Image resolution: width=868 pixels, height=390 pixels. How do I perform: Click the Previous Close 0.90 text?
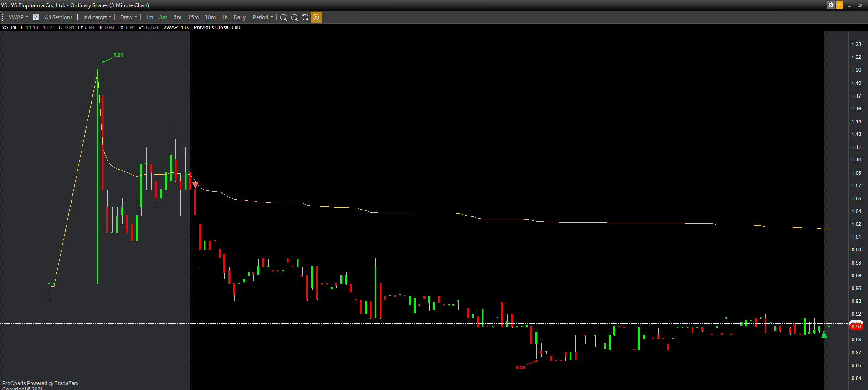[217, 27]
